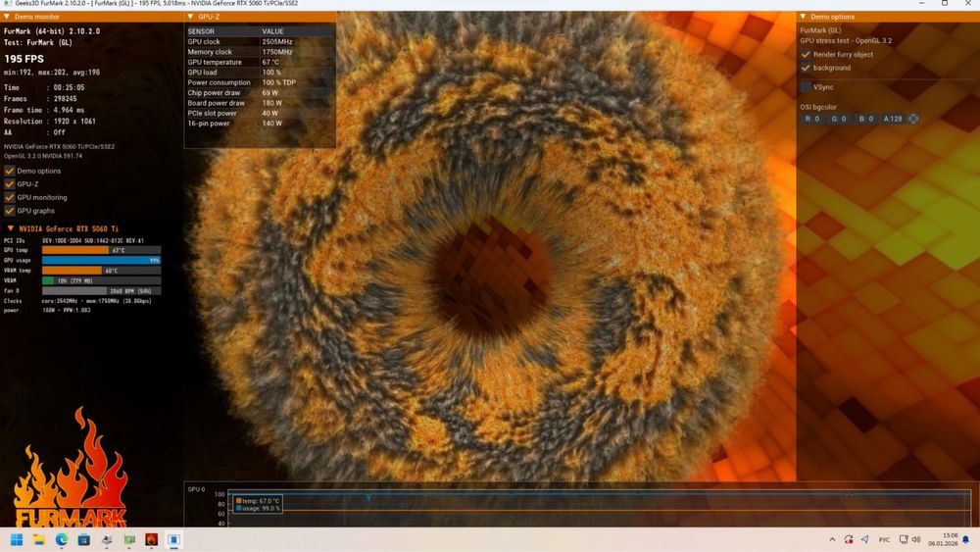The image size is (980, 552).
Task: Open the notifications bell icon
Action: pos(965,539)
